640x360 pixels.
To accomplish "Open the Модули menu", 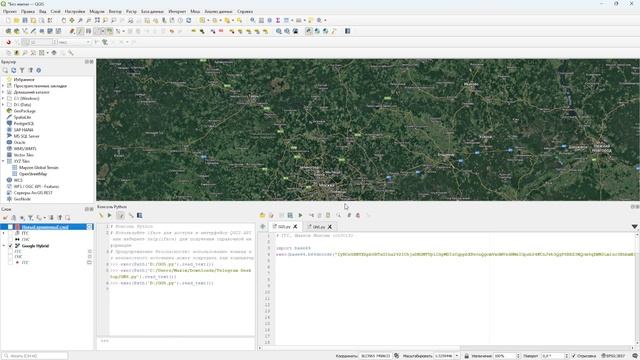I will pos(97,11).
